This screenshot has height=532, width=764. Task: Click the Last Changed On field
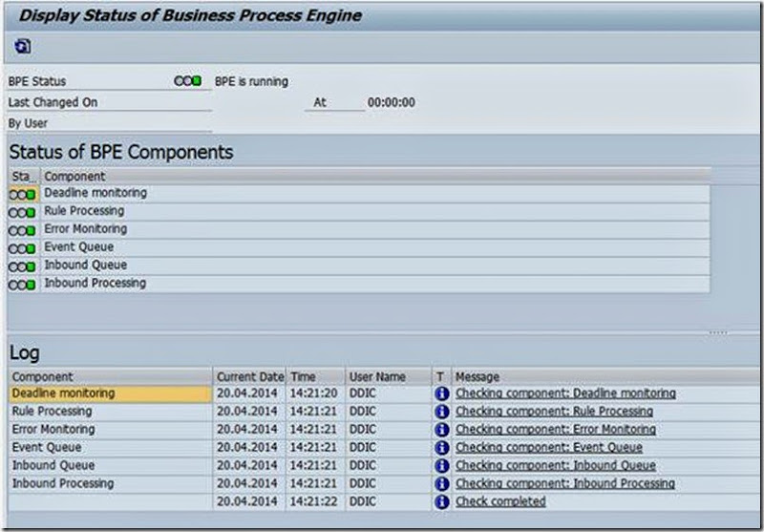pos(110,102)
